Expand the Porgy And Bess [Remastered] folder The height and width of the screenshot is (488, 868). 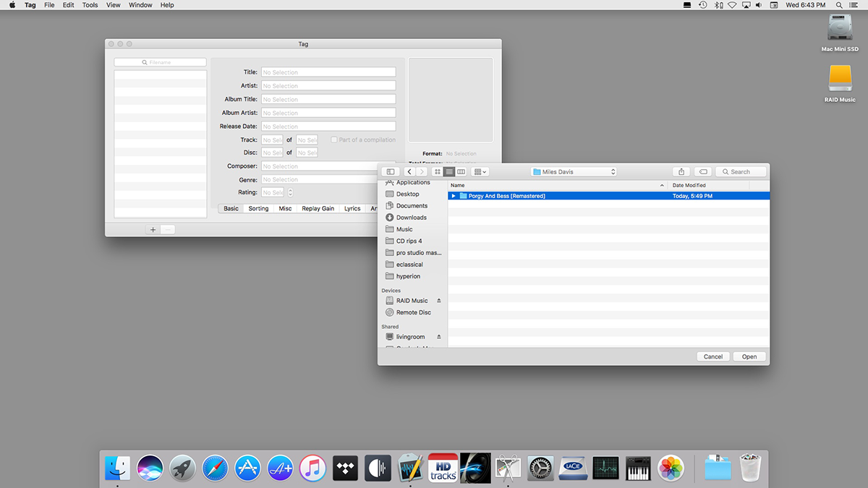tap(454, 196)
